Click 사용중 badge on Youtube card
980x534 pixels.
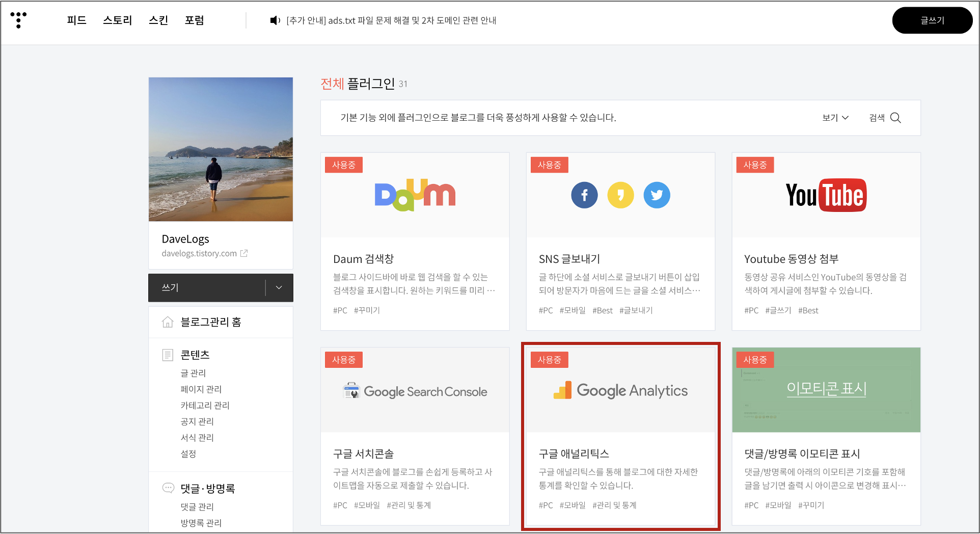(755, 165)
